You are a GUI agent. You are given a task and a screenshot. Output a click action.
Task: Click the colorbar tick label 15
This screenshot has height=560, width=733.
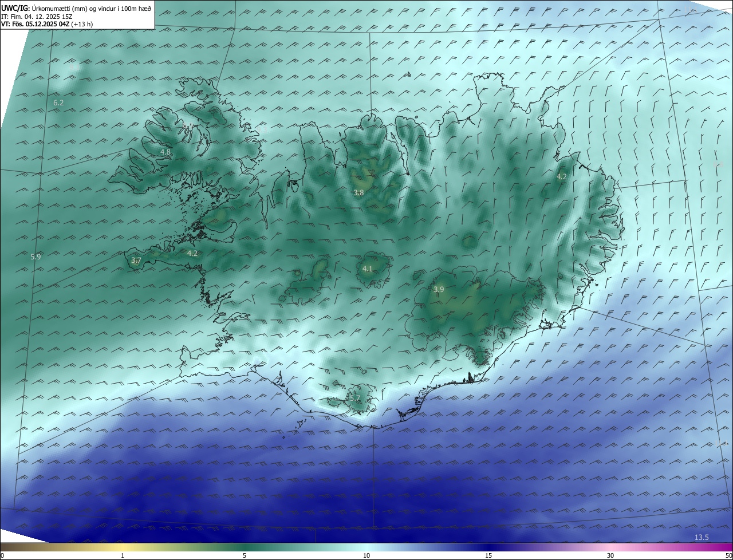488,555
